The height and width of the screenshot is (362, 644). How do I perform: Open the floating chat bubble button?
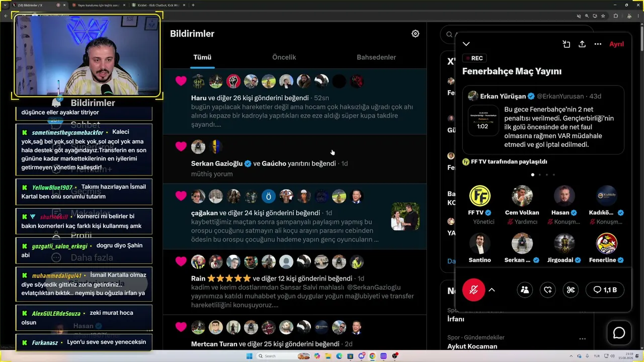coord(619,333)
